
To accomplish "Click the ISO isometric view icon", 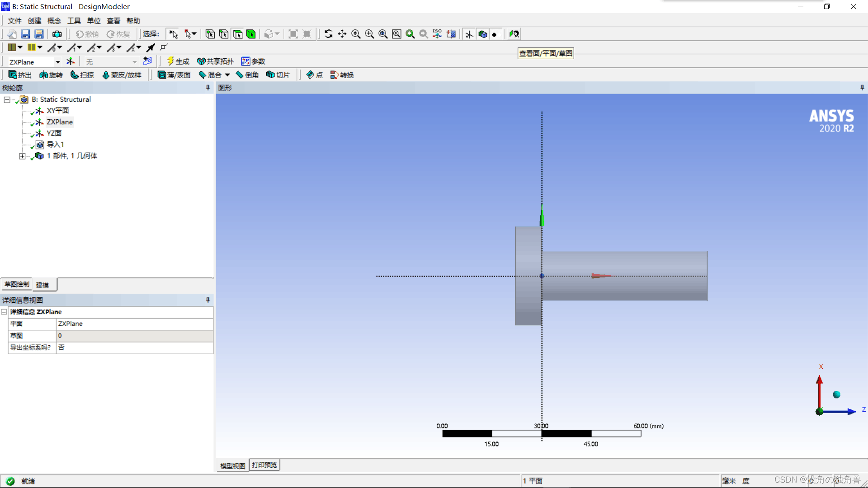I will coord(437,34).
